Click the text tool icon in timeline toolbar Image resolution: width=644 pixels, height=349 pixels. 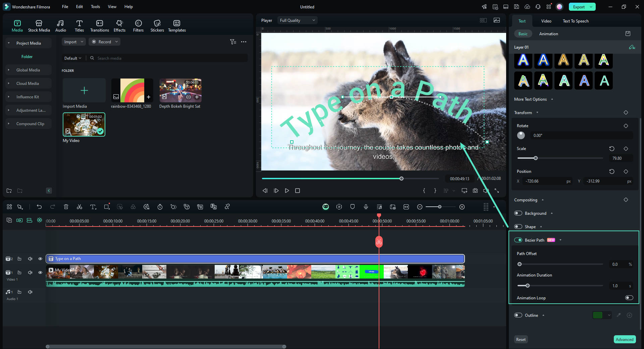pyautogui.click(x=93, y=207)
